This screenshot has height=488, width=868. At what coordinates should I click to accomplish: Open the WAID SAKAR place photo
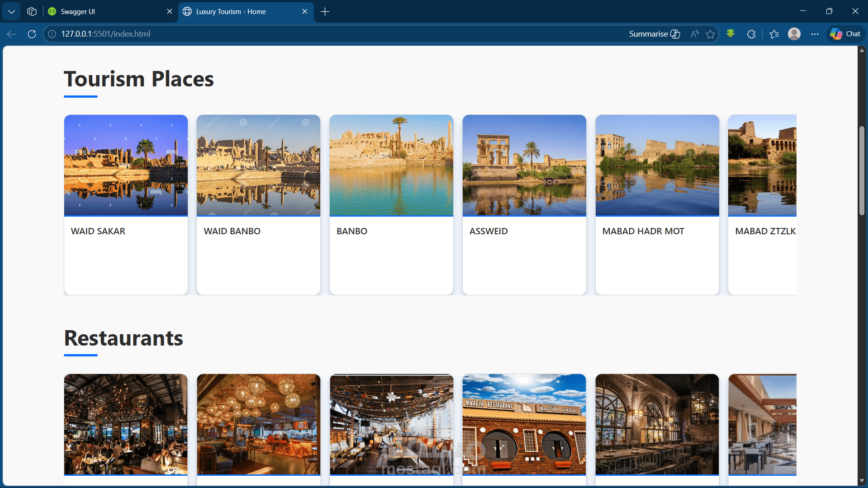(126, 165)
